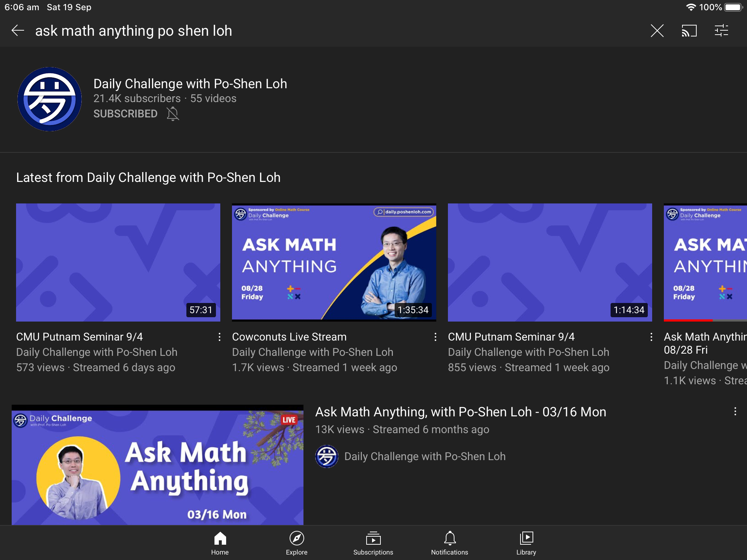Open more options for 855-views Putnam Seminar
747x560 pixels.
click(651, 337)
